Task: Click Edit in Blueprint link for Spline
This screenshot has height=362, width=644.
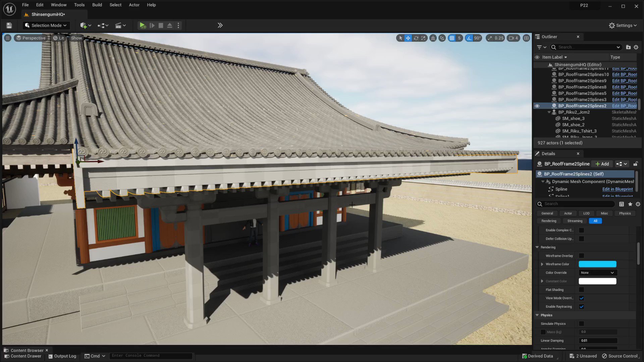Action: [618, 189]
